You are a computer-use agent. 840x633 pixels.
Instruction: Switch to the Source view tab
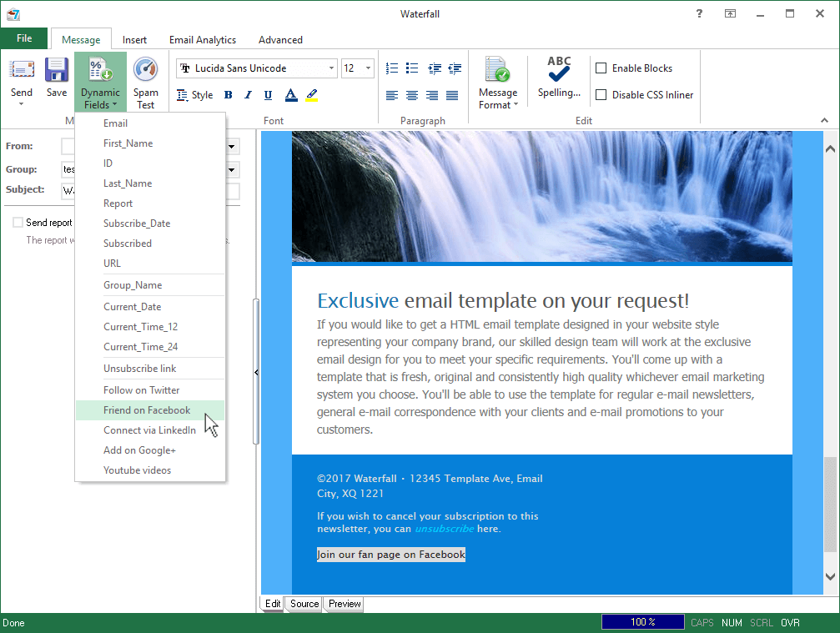click(x=304, y=604)
